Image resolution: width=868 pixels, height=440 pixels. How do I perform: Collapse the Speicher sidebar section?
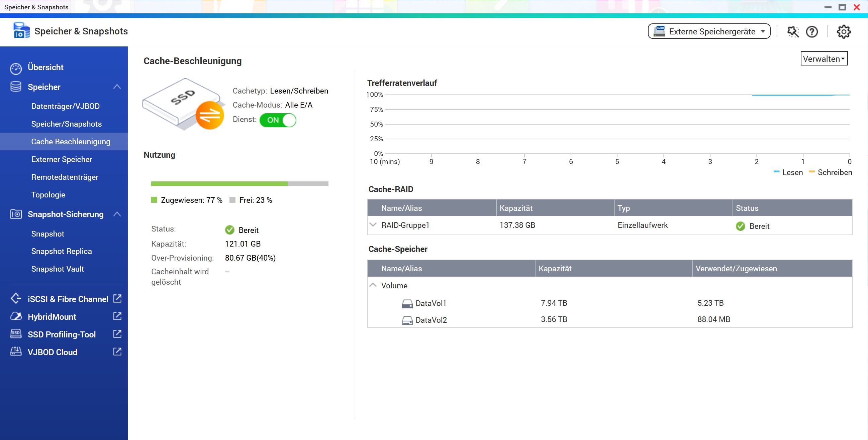(x=117, y=87)
